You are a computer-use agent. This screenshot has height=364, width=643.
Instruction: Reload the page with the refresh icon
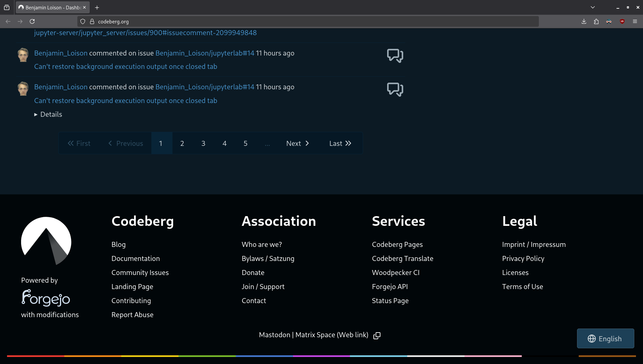pos(32,21)
